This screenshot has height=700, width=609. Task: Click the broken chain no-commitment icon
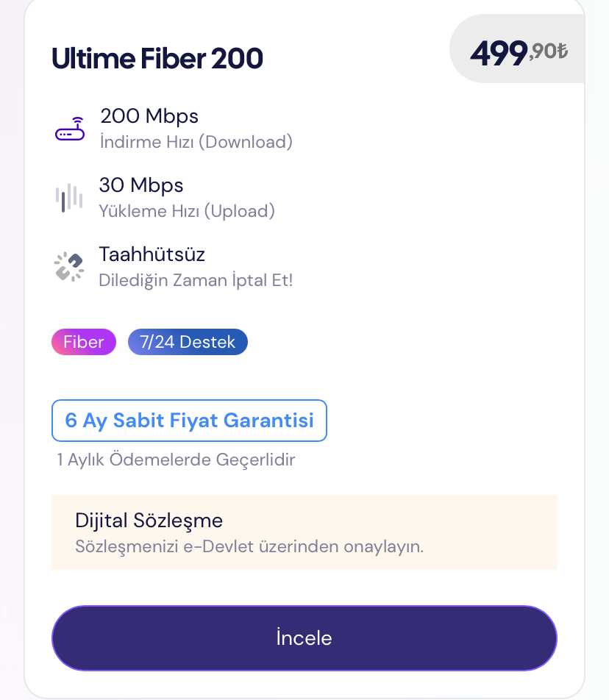pos(69,267)
